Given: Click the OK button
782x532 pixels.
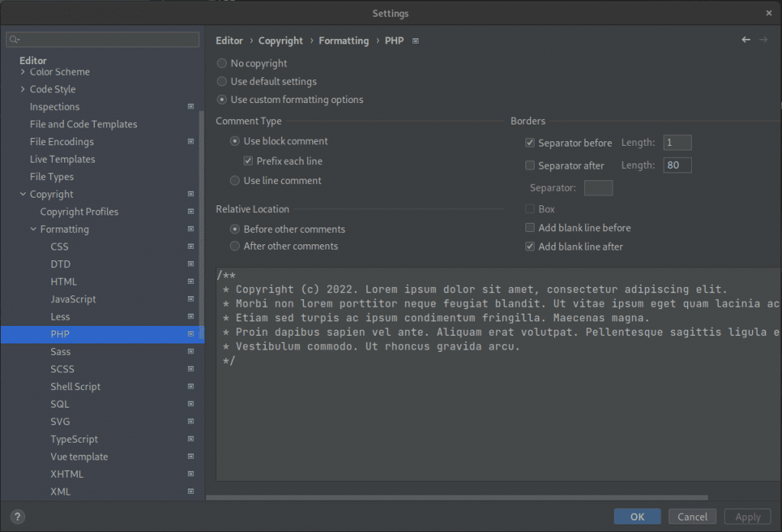Looking at the screenshot, I should point(637,517).
